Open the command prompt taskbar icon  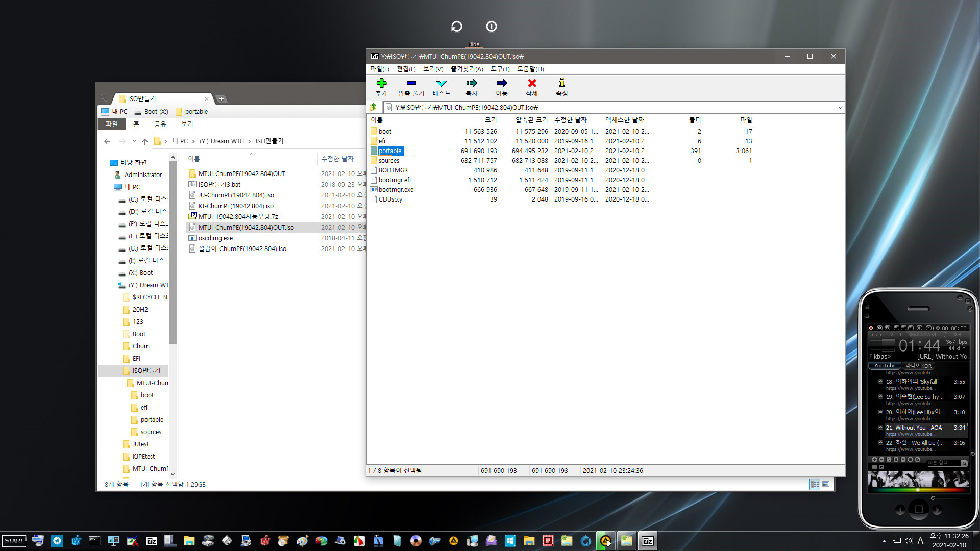[94, 541]
